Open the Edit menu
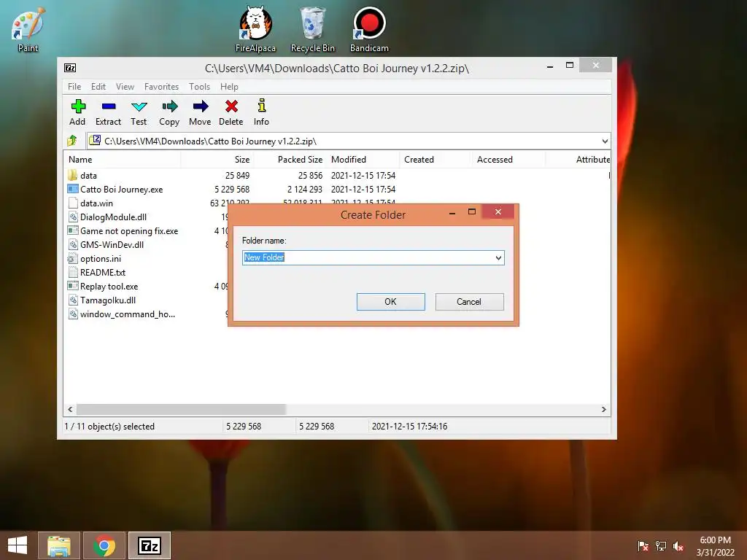The image size is (747, 560). pos(98,87)
